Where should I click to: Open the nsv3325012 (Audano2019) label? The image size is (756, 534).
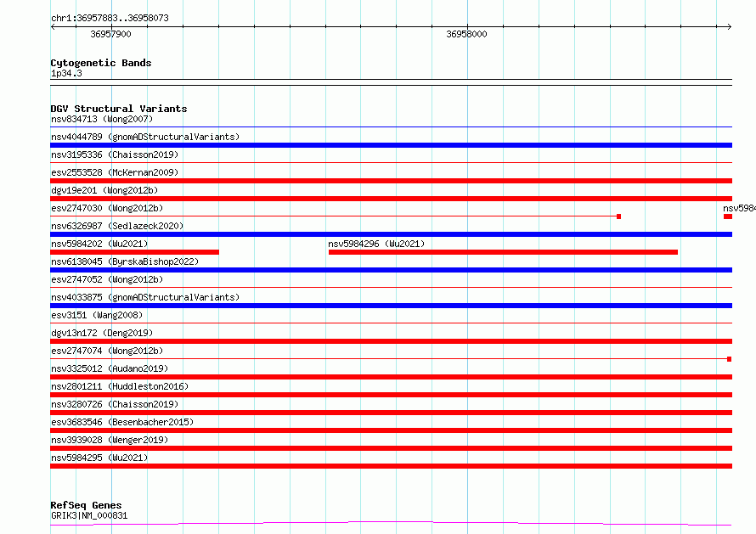110,368
